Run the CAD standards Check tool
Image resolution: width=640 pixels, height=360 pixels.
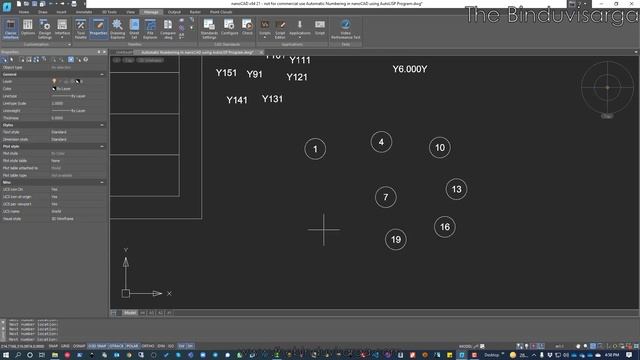click(x=247, y=27)
